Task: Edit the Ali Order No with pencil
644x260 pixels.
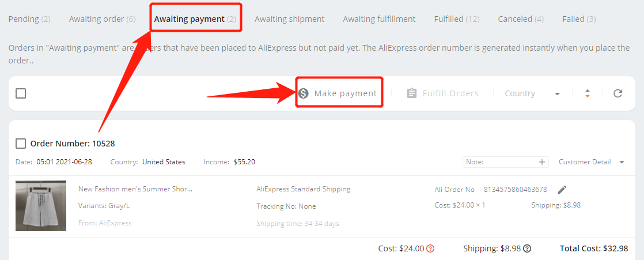Action: 562,190
